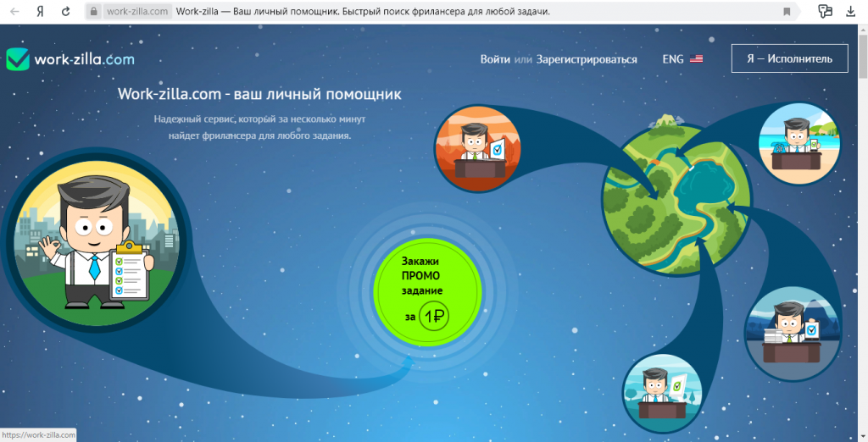
Task: Bookmark the page using the bookmark icon
Action: click(x=787, y=12)
